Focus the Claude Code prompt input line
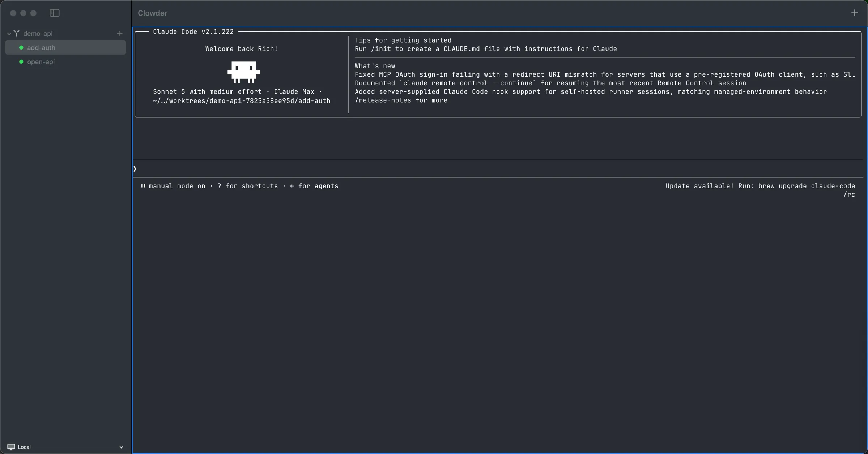868x454 pixels. click(x=498, y=169)
